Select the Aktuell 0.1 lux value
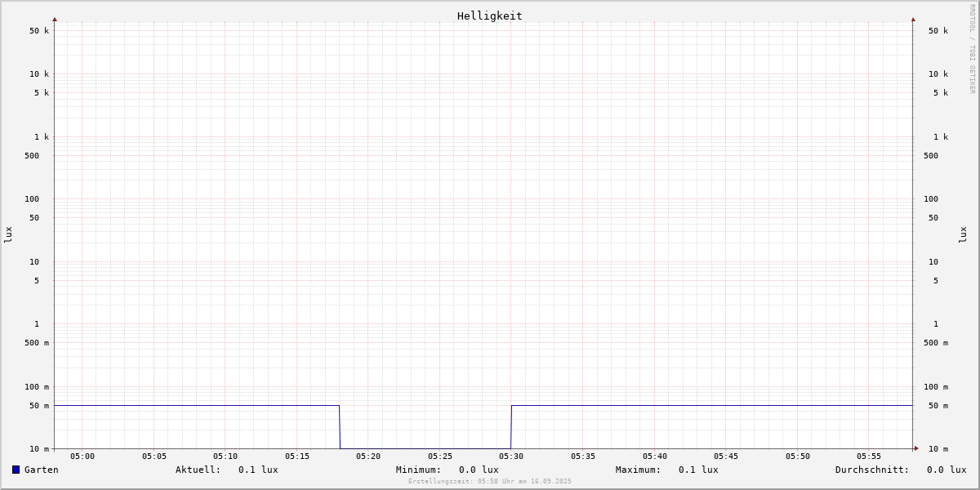The image size is (980, 490). pyautogui.click(x=258, y=470)
